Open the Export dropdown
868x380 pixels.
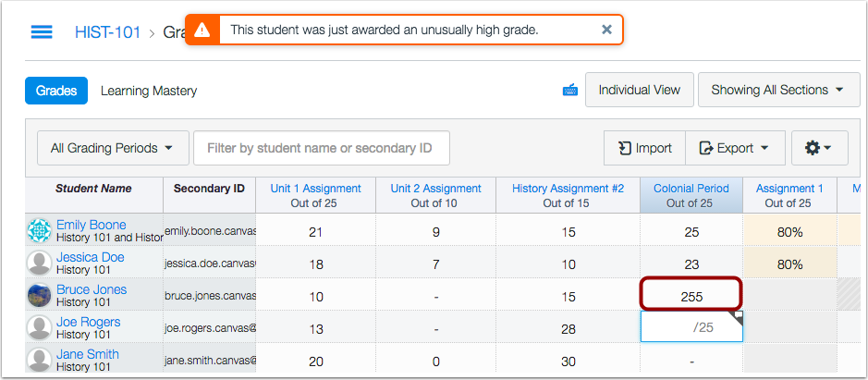click(735, 148)
